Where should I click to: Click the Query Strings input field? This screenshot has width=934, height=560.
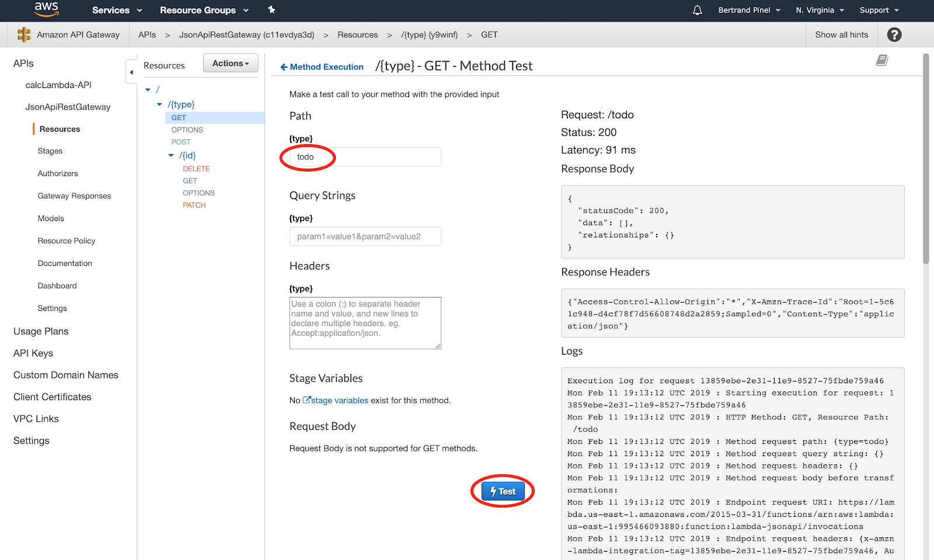tap(365, 236)
